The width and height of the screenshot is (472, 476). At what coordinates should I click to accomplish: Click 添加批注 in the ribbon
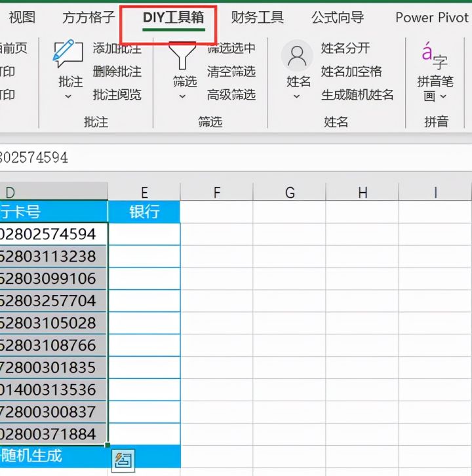click(x=117, y=48)
